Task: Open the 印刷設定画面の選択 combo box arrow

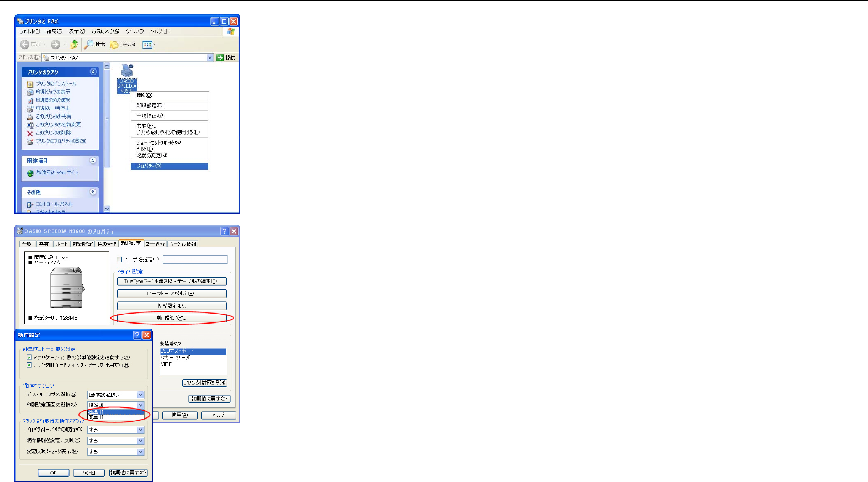Action: pos(140,405)
